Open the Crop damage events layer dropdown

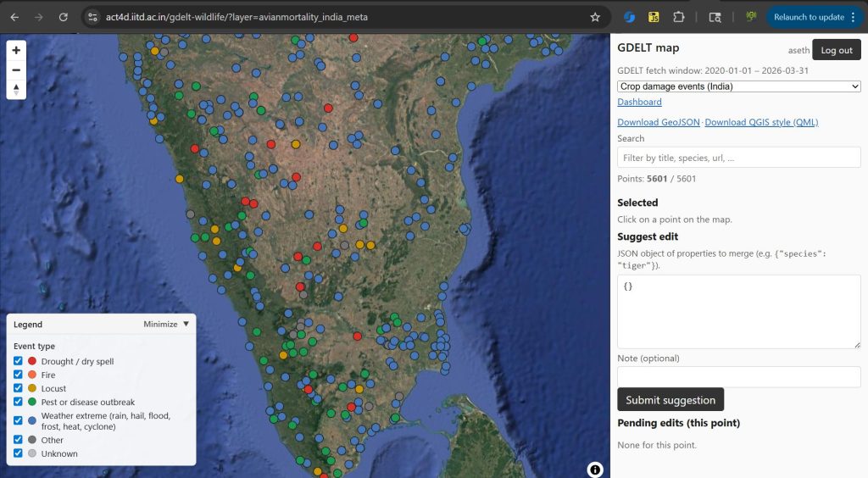[738, 86]
